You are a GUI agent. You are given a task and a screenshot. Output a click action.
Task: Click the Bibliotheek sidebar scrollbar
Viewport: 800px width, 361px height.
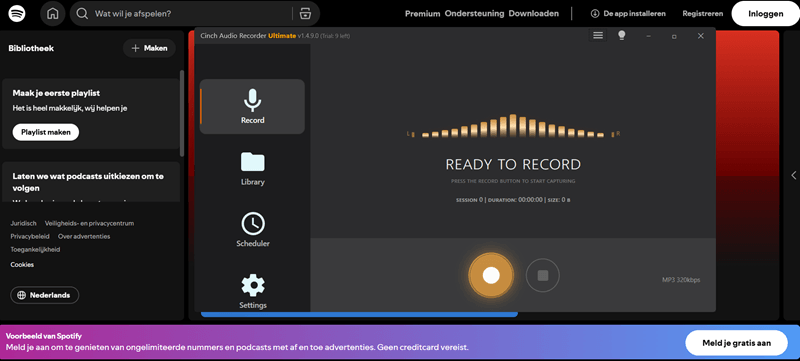tap(182, 113)
